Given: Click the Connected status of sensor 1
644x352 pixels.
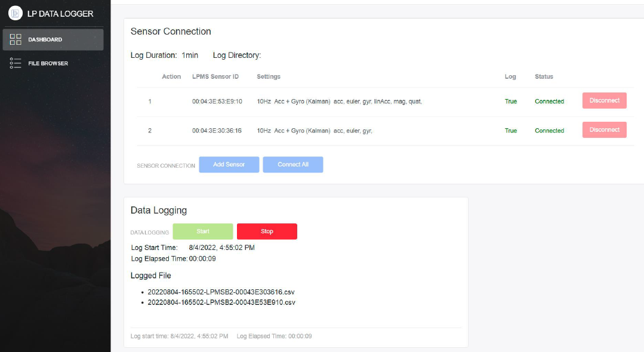Looking at the screenshot, I should [549, 101].
